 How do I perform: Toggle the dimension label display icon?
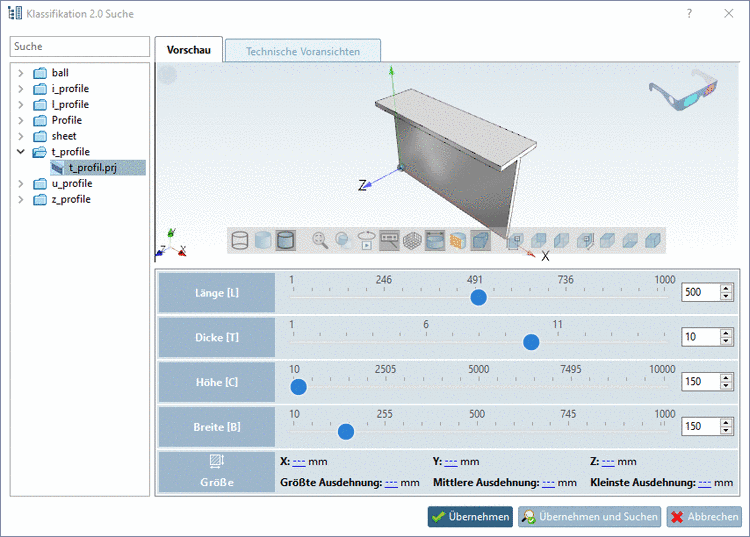[x=389, y=240]
